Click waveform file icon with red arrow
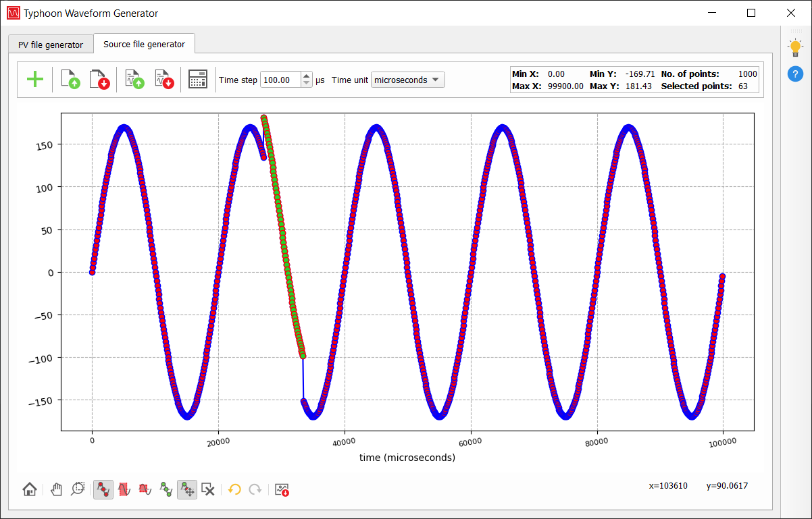This screenshot has height=519, width=812. click(x=163, y=80)
